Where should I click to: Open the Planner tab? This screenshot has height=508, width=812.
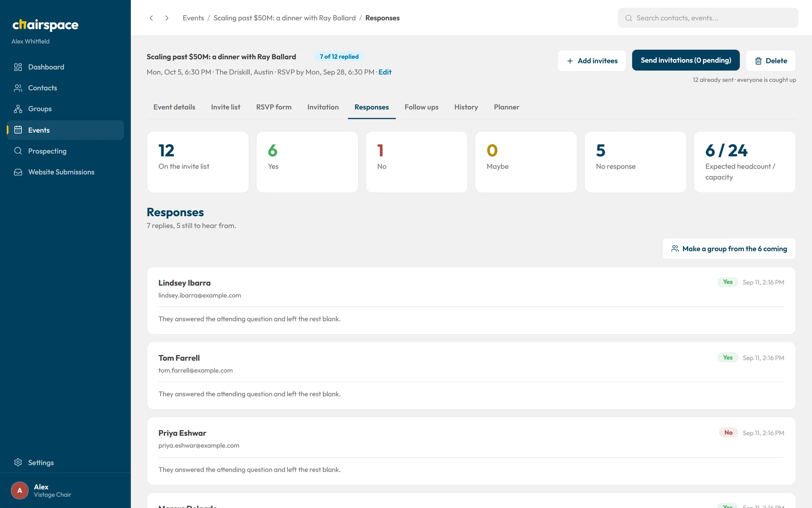coord(506,107)
